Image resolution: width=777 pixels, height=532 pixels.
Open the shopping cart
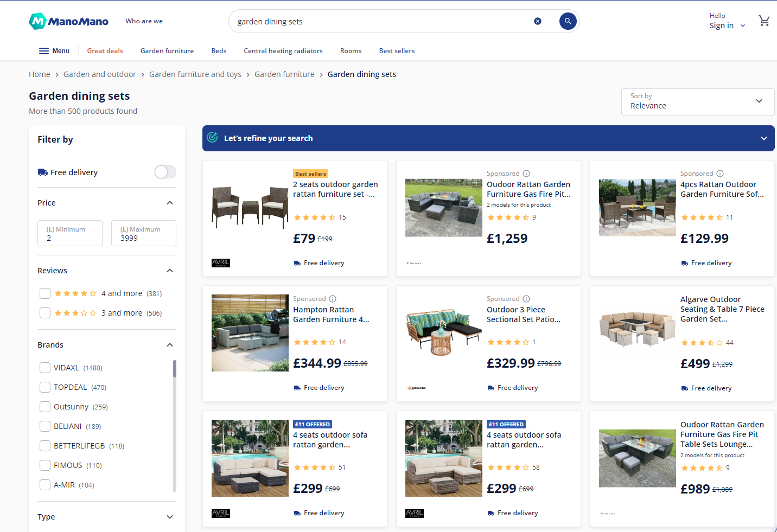(x=765, y=21)
